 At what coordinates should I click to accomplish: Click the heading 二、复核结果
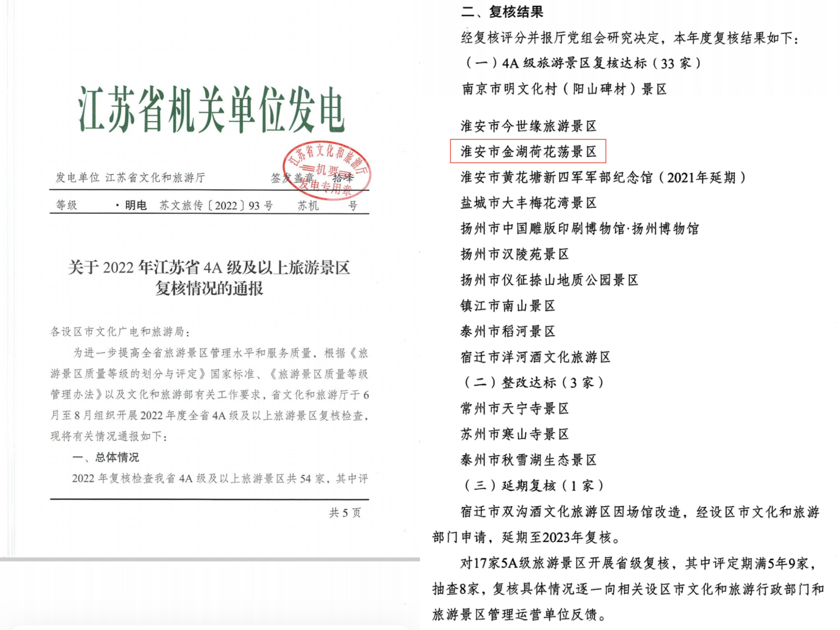tap(502, 12)
